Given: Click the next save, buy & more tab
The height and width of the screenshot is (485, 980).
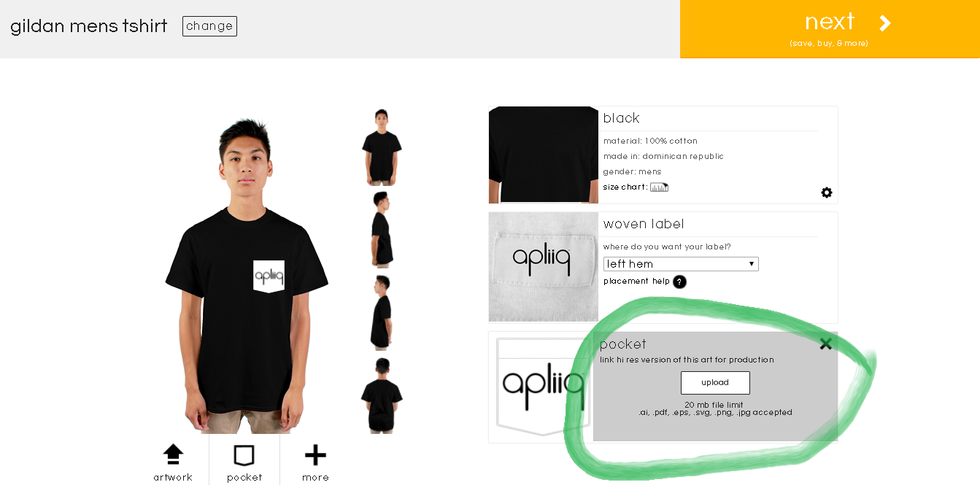Looking at the screenshot, I should [x=830, y=29].
